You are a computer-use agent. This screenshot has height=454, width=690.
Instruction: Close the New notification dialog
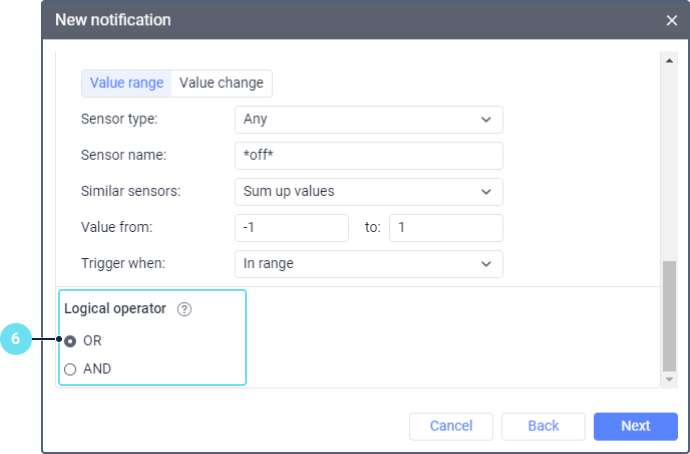[672, 20]
